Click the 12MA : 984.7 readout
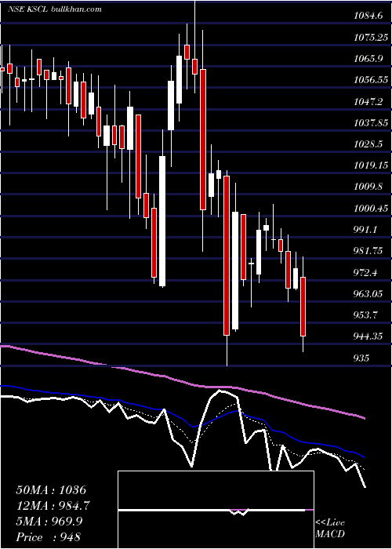392x549 pixels. pyautogui.click(x=53, y=506)
